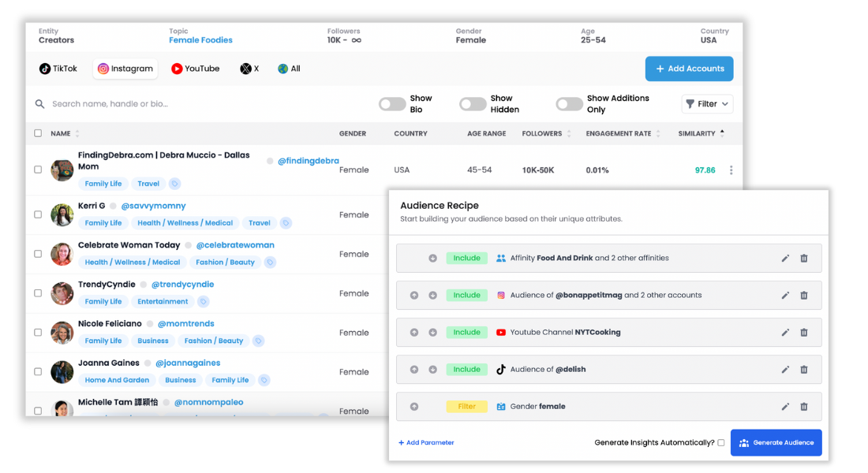Move @bonappetitmag row down
Screen dimensions: 868x473
click(x=433, y=296)
